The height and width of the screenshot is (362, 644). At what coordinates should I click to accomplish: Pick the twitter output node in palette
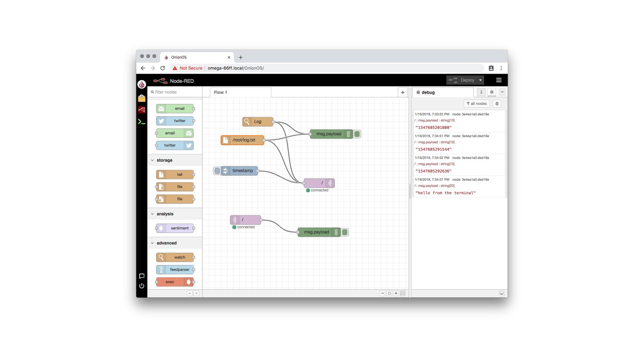[175, 145]
